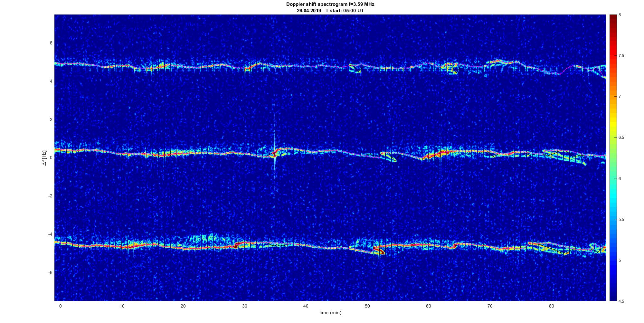Click the y-axis tick label '2'

point(51,119)
